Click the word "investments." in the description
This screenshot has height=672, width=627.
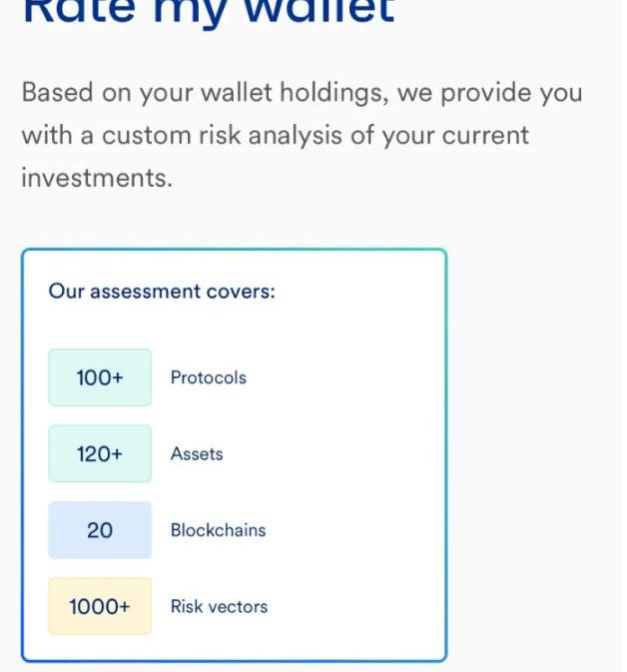point(97,178)
